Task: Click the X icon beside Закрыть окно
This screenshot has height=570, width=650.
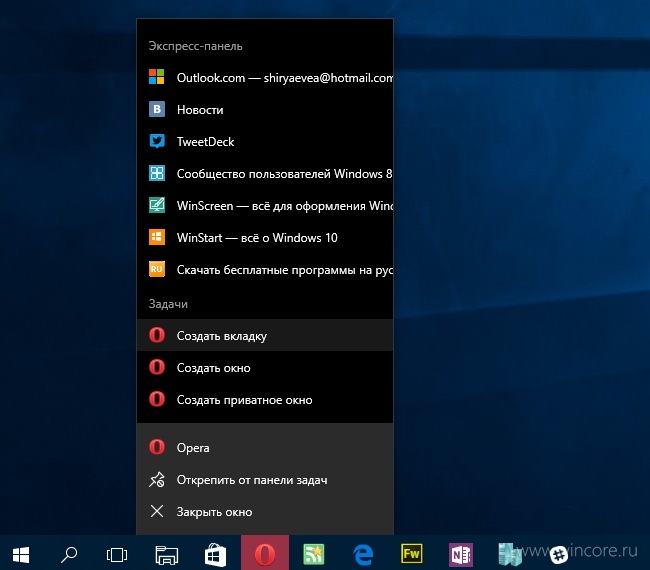Action: coord(157,511)
